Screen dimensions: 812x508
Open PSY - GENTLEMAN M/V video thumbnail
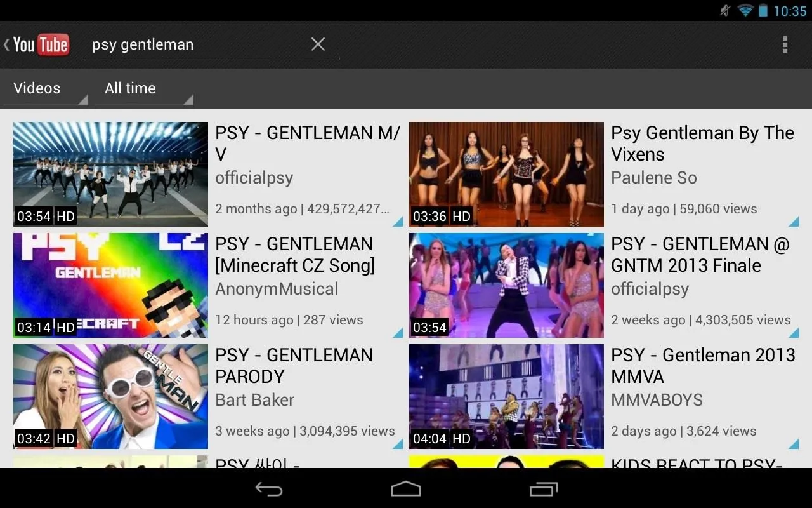pyautogui.click(x=110, y=174)
